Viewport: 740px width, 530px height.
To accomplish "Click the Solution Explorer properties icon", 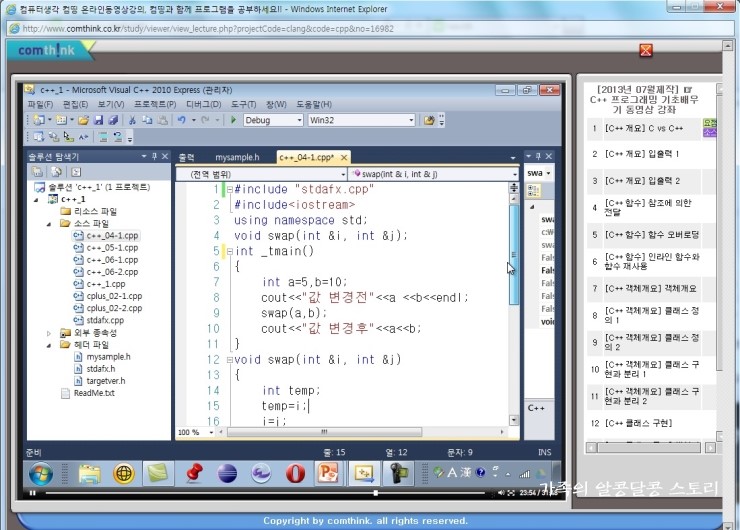I will (37, 172).
